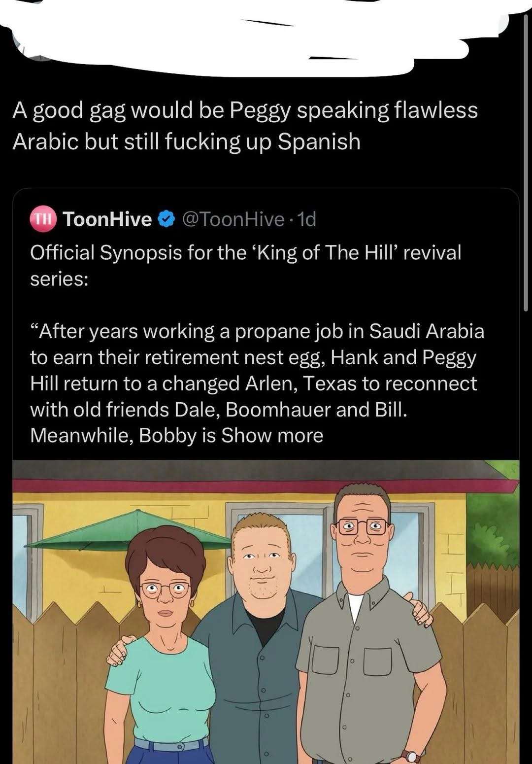
Task: Open the ToonHive display name link
Action: [108, 219]
